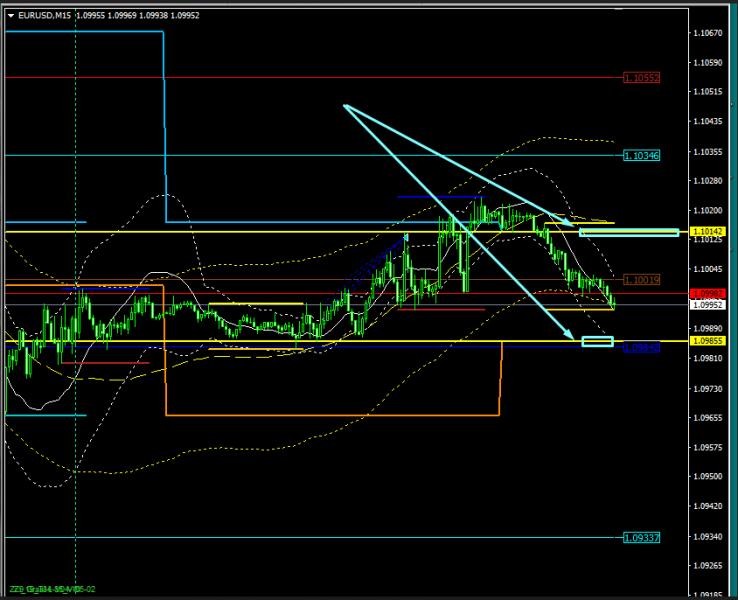Screen dimensions: 738x600
Task: Click the white 1.09952 current price tag
Action: point(706,304)
